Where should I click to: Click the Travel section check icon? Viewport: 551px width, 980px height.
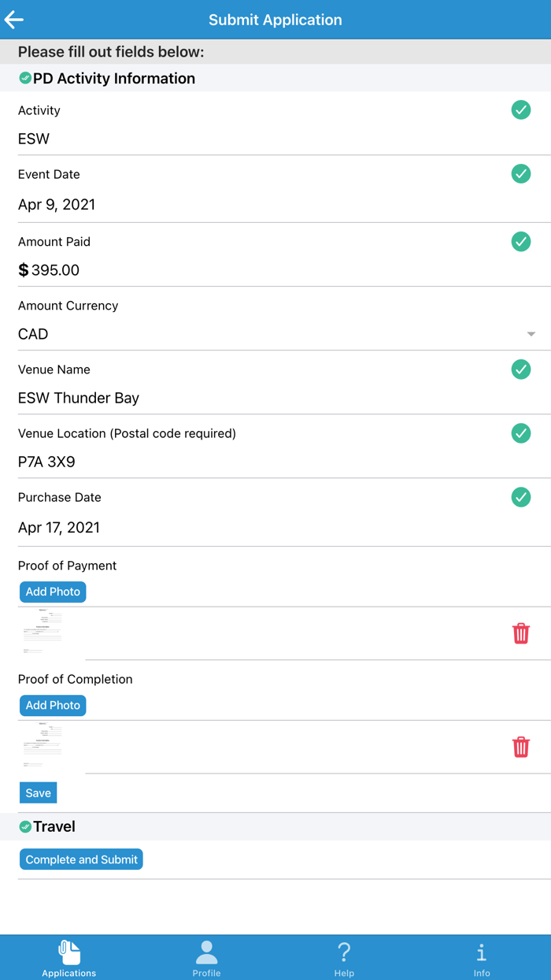pos(25,826)
